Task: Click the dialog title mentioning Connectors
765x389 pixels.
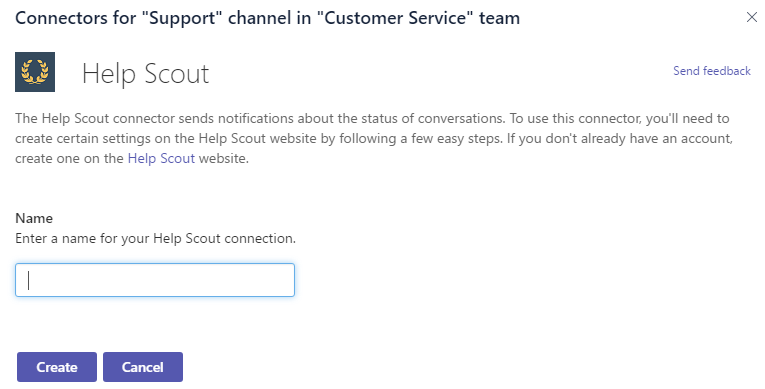Action: [x=267, y=18]
